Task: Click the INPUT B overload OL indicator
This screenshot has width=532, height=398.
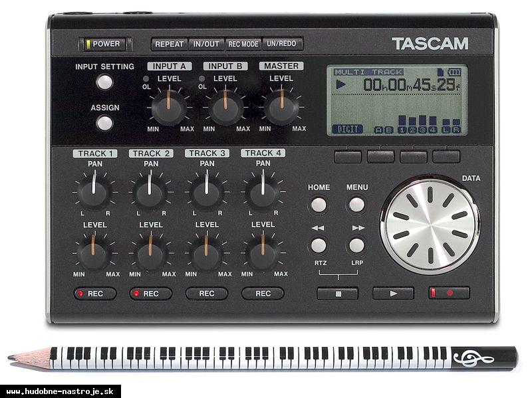Action: coord(202,78)
